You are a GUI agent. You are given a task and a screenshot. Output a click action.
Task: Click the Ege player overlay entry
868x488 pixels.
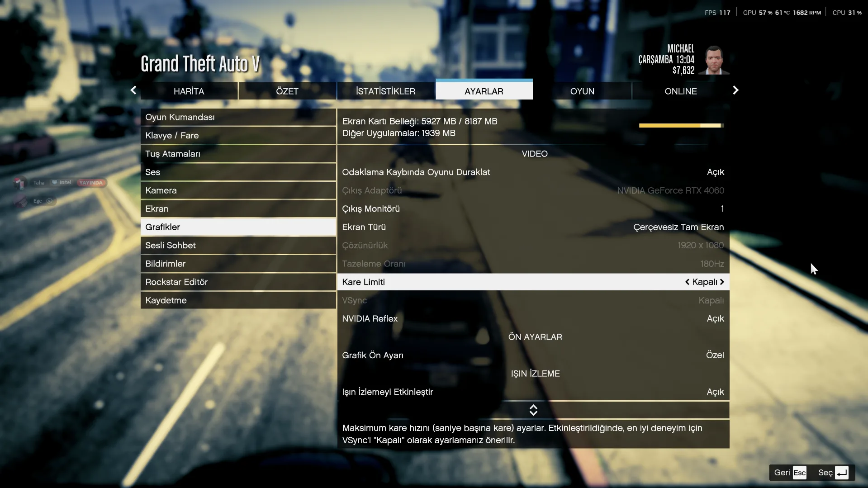[34, 201]
